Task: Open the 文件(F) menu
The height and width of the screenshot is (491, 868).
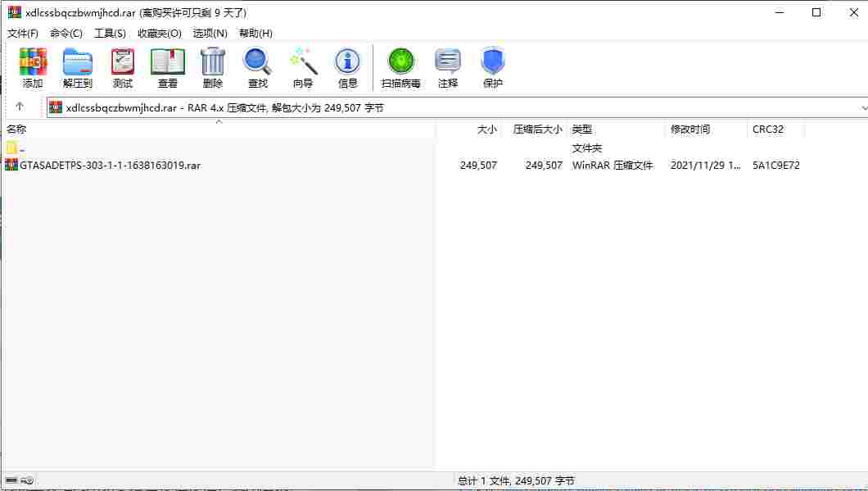Action: pyautogui.click(x=23, y=34)
